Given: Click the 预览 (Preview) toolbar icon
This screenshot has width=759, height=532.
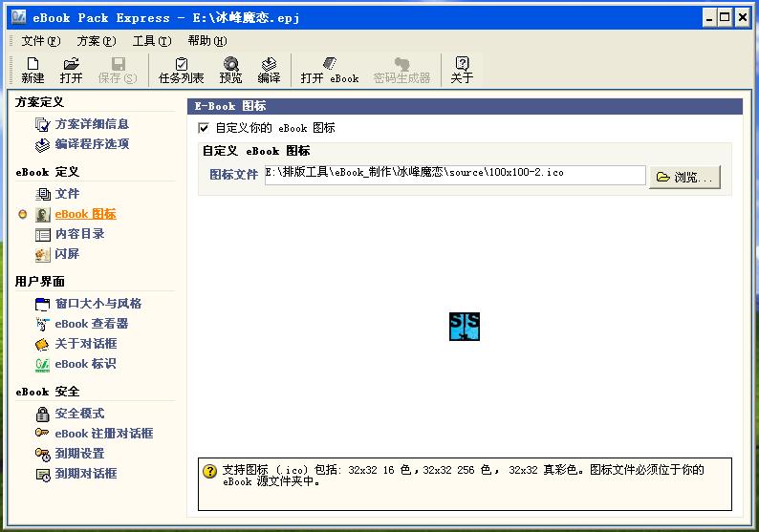Looking at the screenshot, I should (231, 64).
